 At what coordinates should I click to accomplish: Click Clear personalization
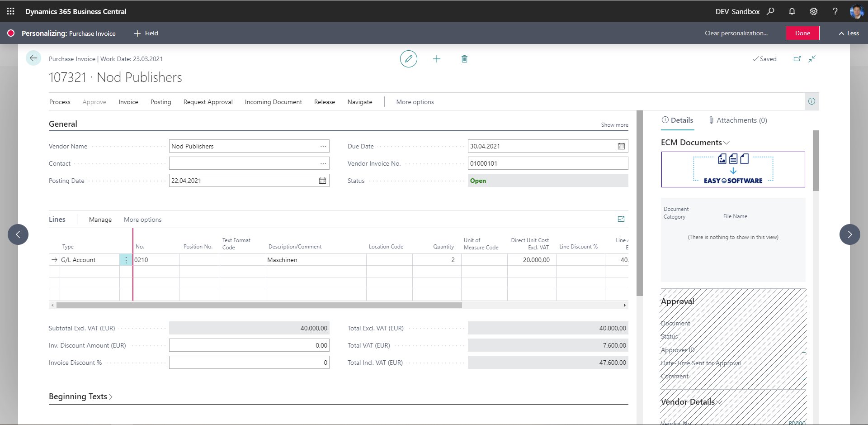pyautogui.click(x=736, y=33)
